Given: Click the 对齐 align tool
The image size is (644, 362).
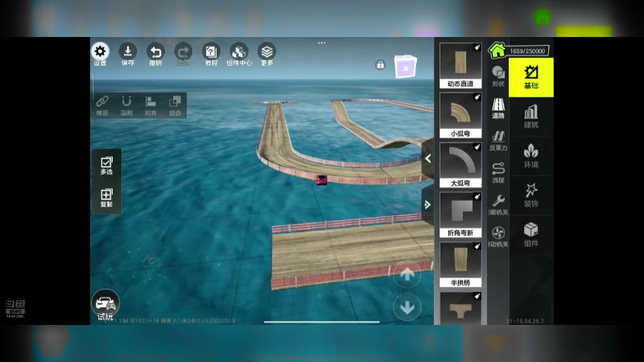Looking at the screenshot, I should pos(151,105).
